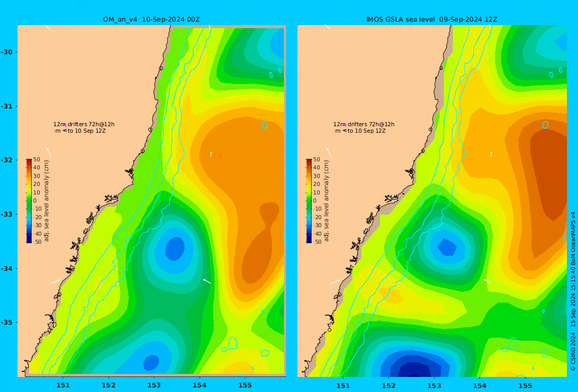
Task: Click the '0' tick label on the IMOS GSLA color bar
Action: pos(315,201)
